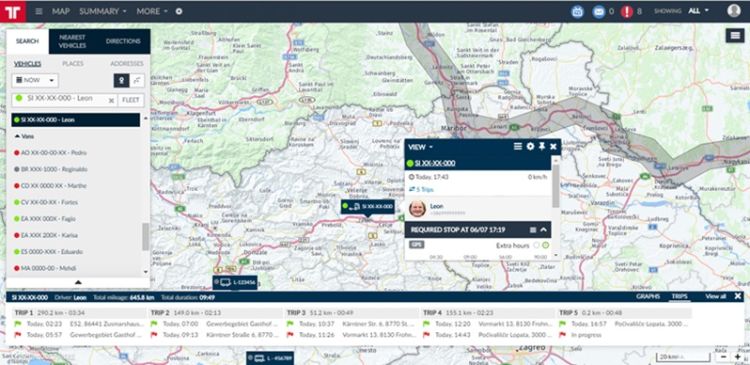Image resolution: width=750 pixels, height=365 pixels.
Task: Select TRIP 5 entry
Action: click(624, 324)
